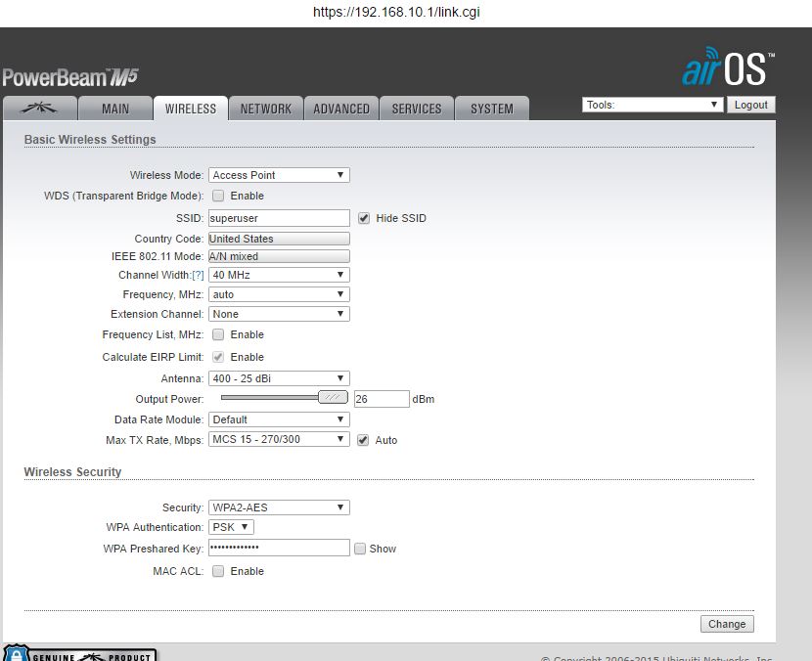Open the Max TX Rate dropdown
Viewport: 812px width, 661px height.
279,439
